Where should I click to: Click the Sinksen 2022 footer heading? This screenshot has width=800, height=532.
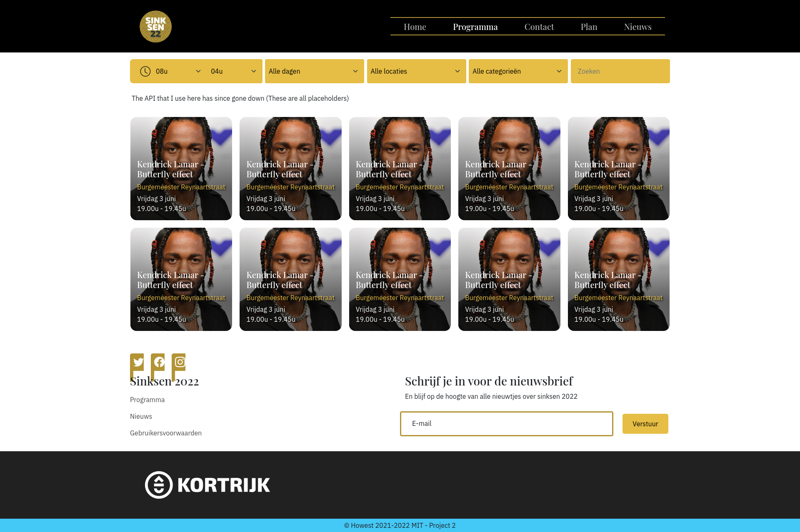[x=165, y=381]
